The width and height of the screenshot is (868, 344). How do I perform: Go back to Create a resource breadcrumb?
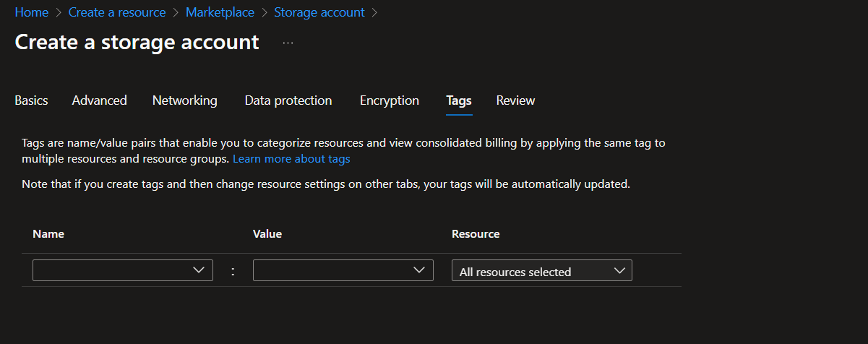(x=117, y=12)
